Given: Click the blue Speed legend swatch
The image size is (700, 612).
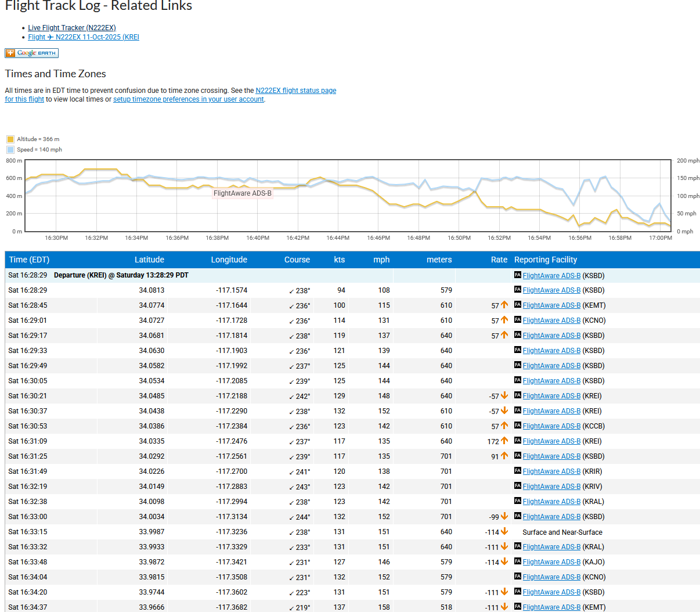Looking at the screenshot, I should pos(10,150).
